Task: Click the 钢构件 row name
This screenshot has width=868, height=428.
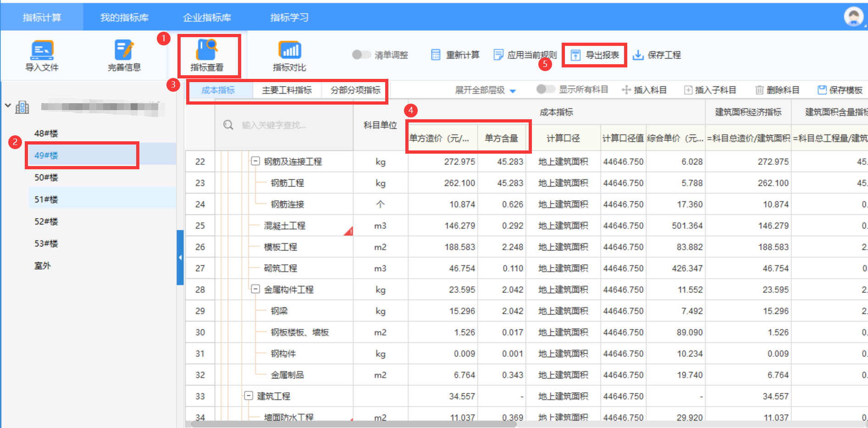Action: tap(283, 353)
